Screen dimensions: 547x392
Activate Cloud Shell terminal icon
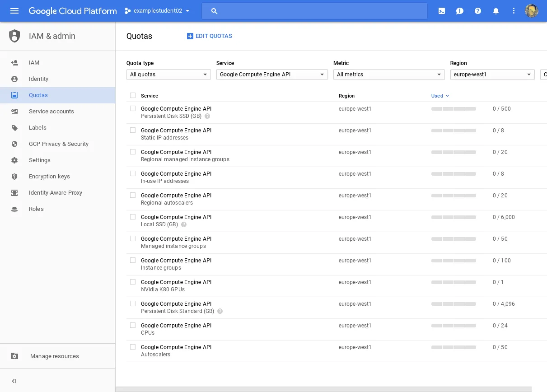[x=442, y=11]
